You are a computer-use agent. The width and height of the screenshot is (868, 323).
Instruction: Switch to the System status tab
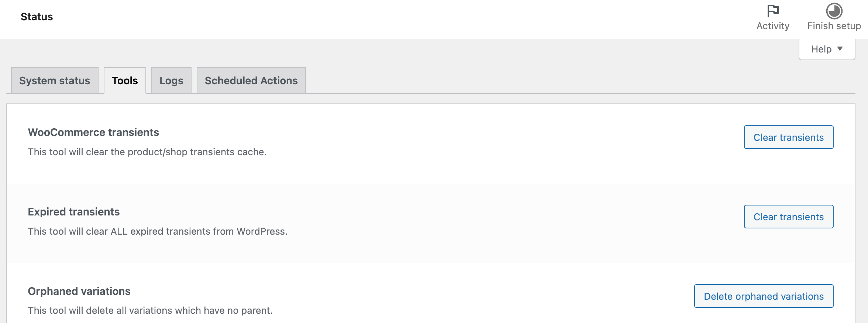point(54,80)
